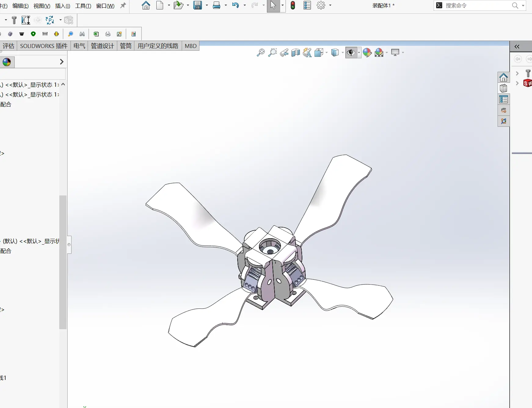Toggle the Select cursor tool
This screenshot has width=532, height=408.
click(x=273, y=5)
